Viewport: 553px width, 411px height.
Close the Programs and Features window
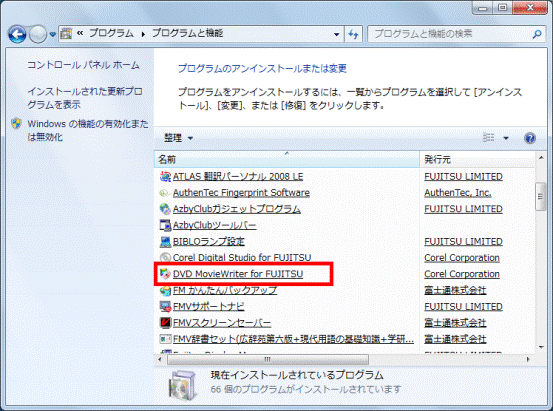[530, 7]
